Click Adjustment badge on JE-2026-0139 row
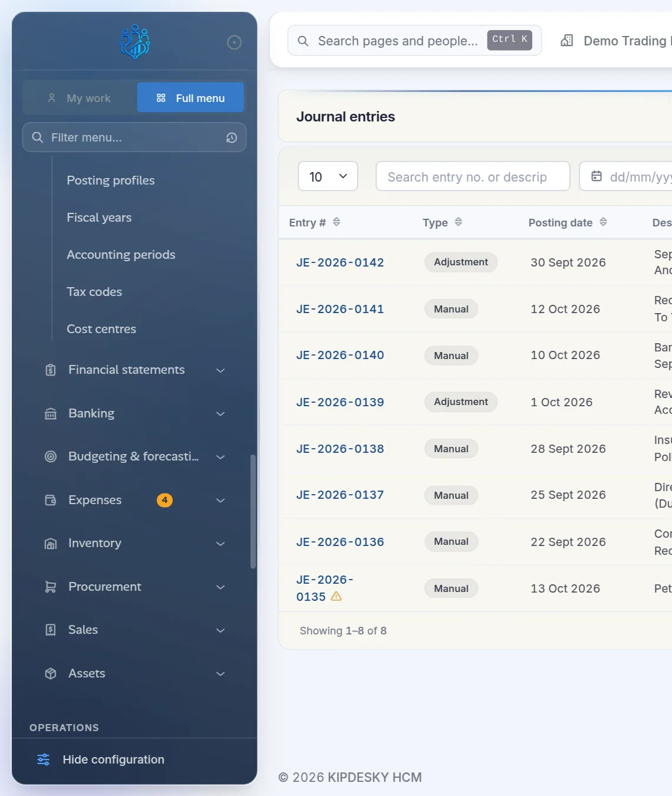This screenshot has width=672, height=796. pyautogui.click(x=461, y=402)
